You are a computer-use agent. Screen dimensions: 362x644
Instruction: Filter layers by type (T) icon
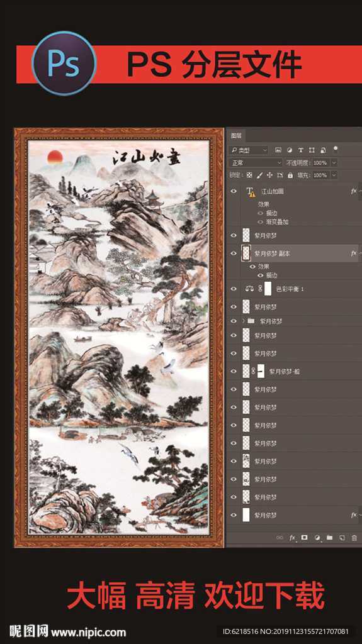point(301,150)
